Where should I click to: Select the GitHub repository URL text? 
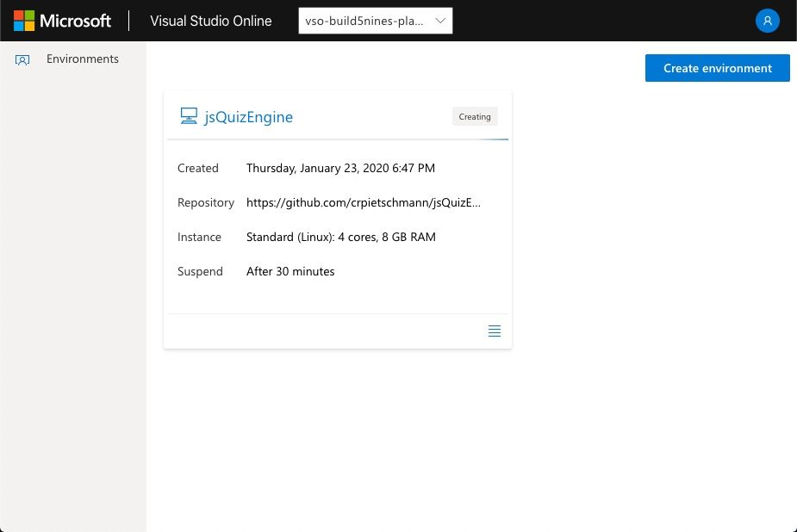[364, 202]
